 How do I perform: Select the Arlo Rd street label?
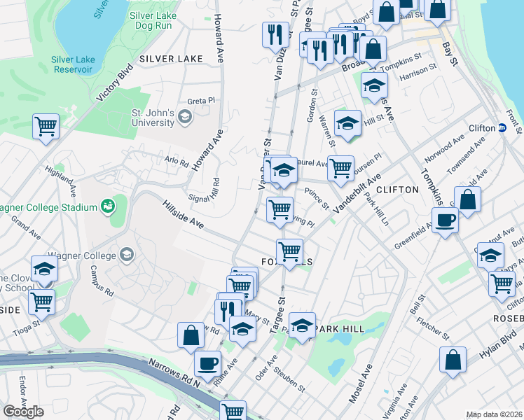[177, 161]
